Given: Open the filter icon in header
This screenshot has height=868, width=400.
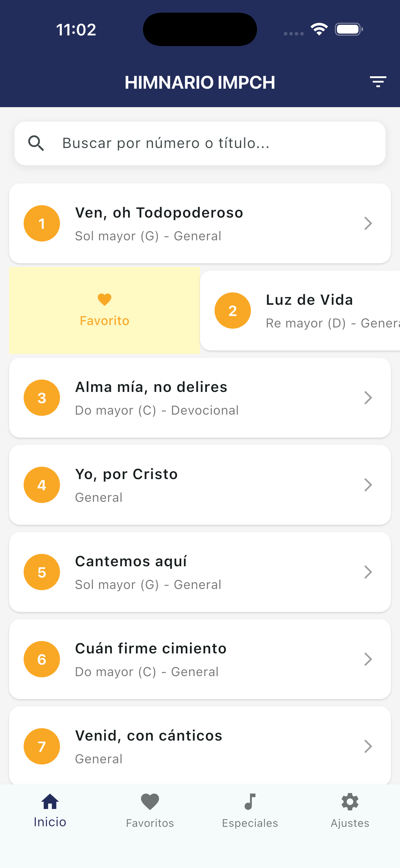Looking at the screenshot, I should pyautogui.click(x=378, y=82).
